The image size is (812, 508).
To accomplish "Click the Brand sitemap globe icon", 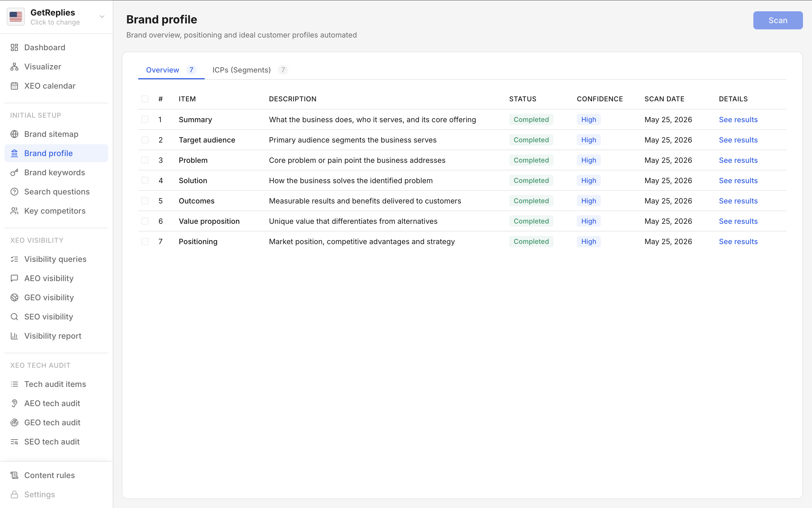I will (x=14, y=134).
